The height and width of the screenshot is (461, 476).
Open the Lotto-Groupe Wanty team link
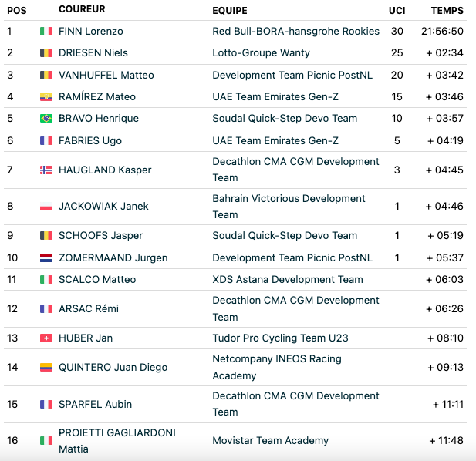(x=261, y=52)
